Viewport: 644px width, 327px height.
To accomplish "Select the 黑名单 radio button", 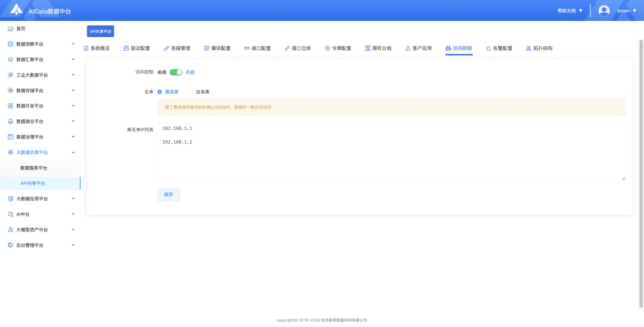I will click(160, 92).
